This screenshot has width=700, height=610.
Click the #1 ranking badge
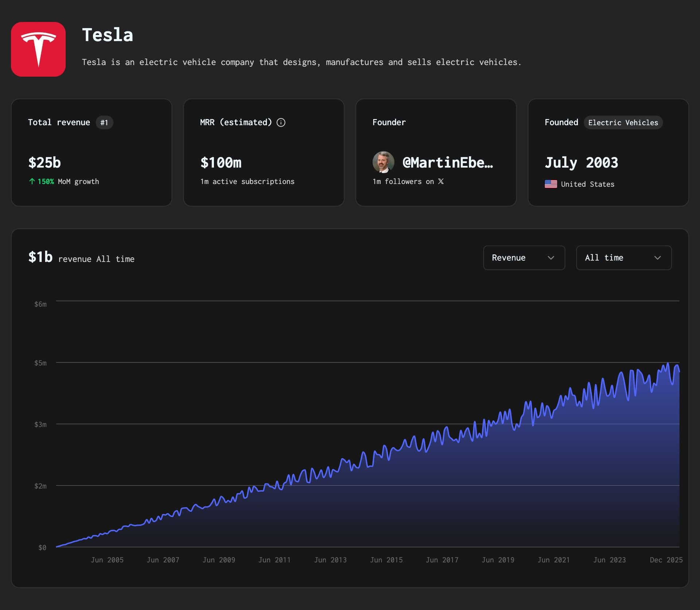[104, 123]
